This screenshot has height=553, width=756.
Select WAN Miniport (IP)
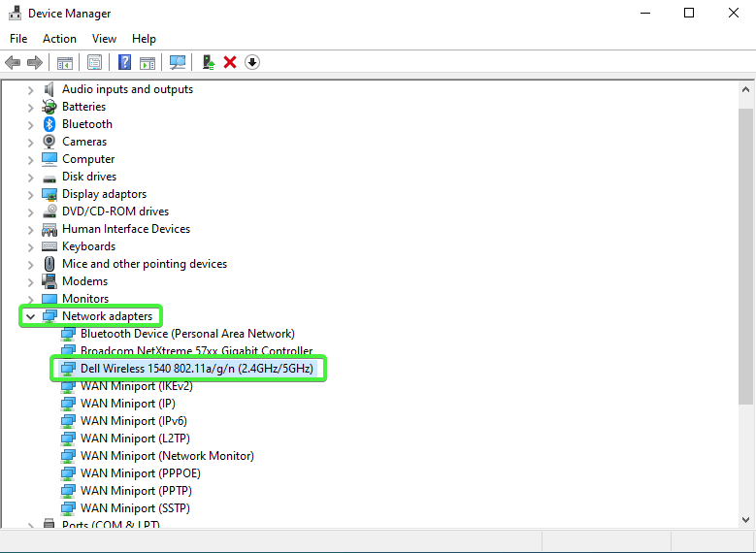coord(128,404)
